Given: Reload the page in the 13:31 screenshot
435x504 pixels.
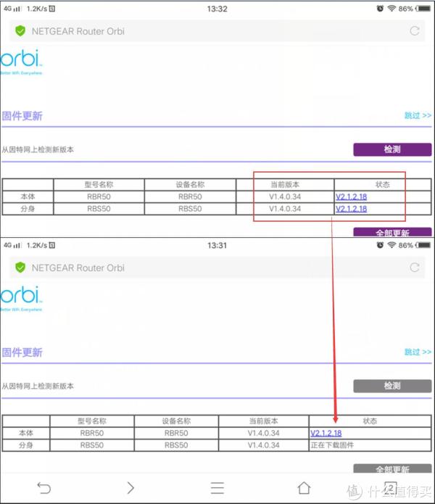Looking at the screenshot, I should [x=414, y=268].
